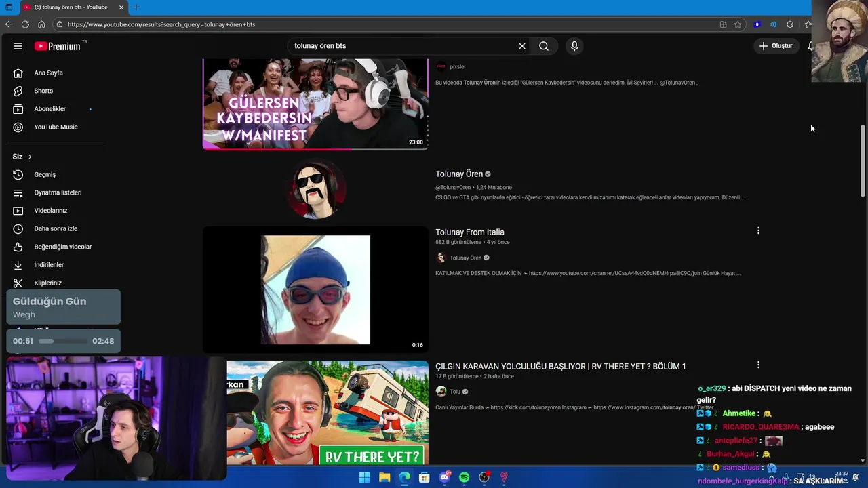The width and height of the screenshot is (868, 488).
Task: Click the Tolunay Ören uploader under Italia video
Action: [x=465, y=258]
